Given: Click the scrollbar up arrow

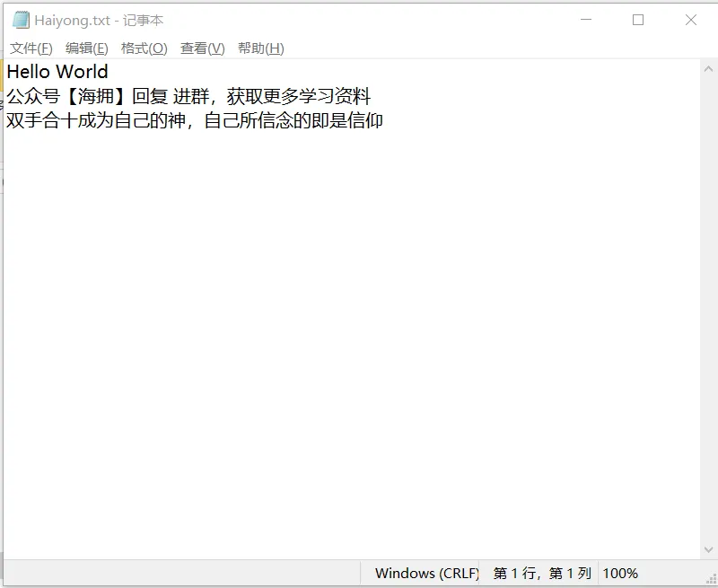Looking at the screenshot, I should click(x=708, y=69).
